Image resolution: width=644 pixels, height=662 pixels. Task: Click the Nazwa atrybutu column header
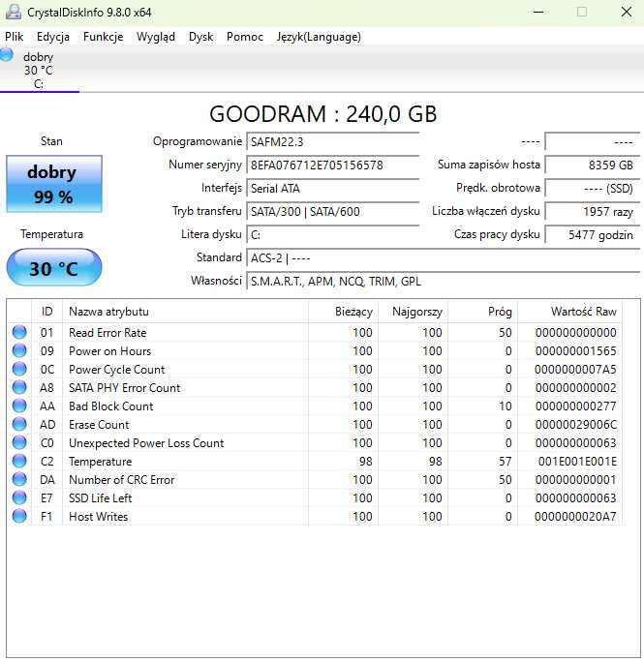185,312
